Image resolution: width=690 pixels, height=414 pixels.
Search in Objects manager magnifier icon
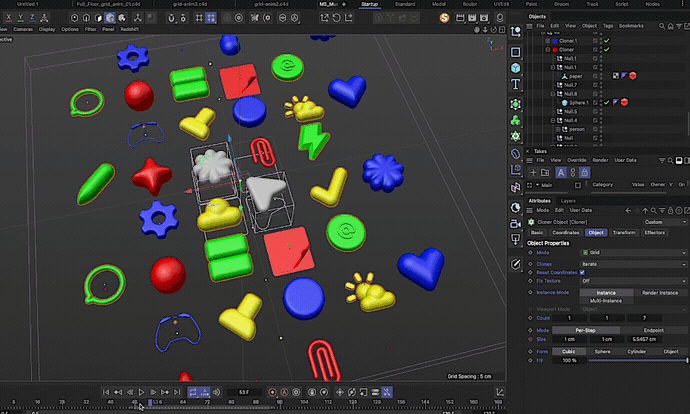(661, 26)
